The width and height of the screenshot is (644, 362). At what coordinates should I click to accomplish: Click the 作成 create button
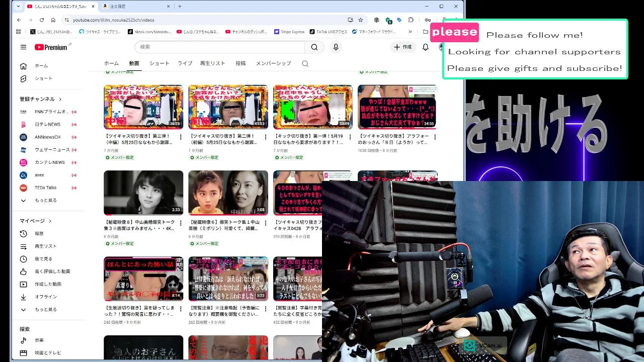403,47
